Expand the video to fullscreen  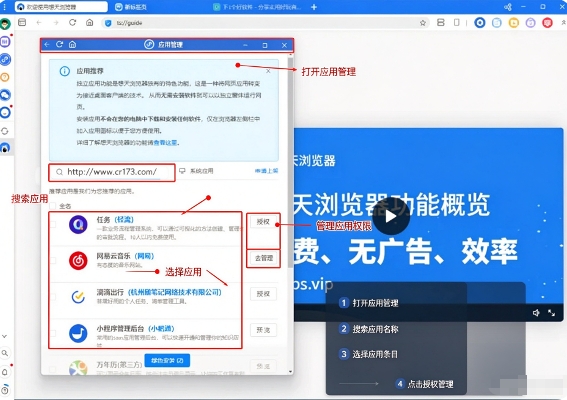pyautogui.click(x=551, y=313)
